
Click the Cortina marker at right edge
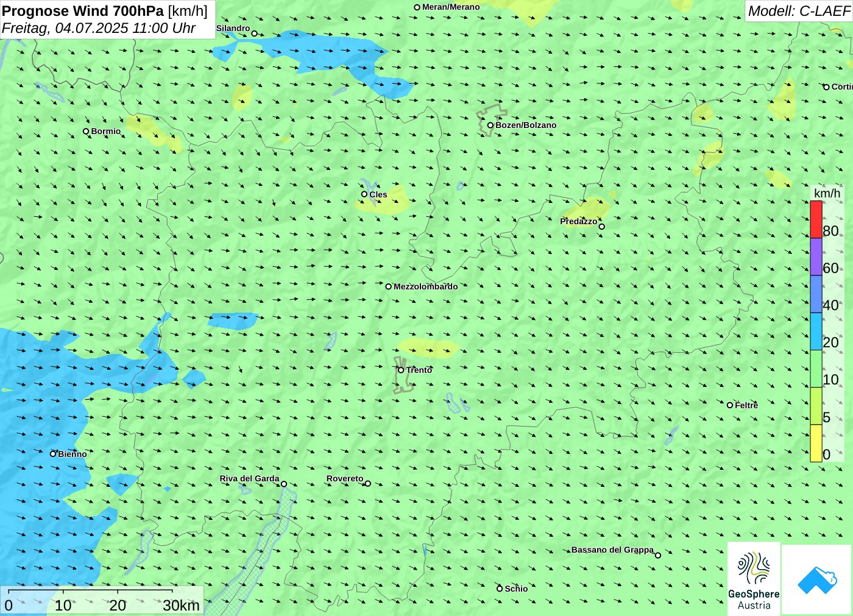coord(826,87)
